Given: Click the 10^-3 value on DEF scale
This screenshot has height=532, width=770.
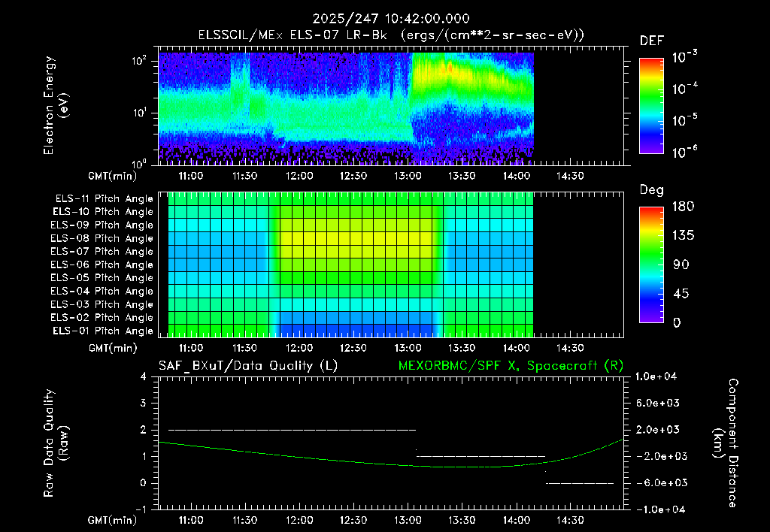Looking at the screenshot, I should [685, 57].
